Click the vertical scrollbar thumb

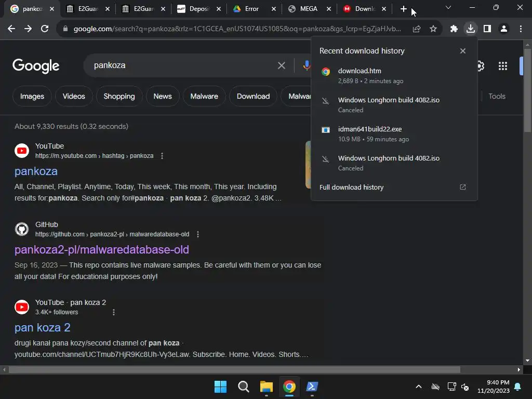(x=528, y=90)
